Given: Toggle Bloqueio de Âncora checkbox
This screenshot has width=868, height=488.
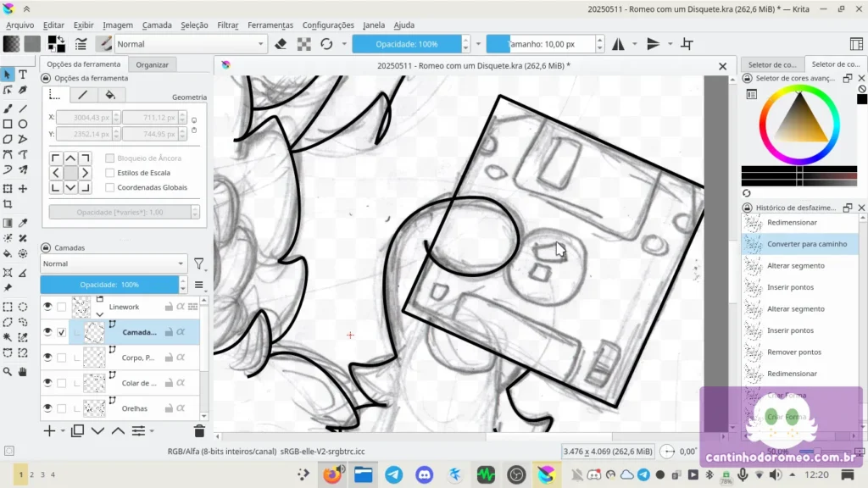Looking at the screenshot, I should (109, 158).
